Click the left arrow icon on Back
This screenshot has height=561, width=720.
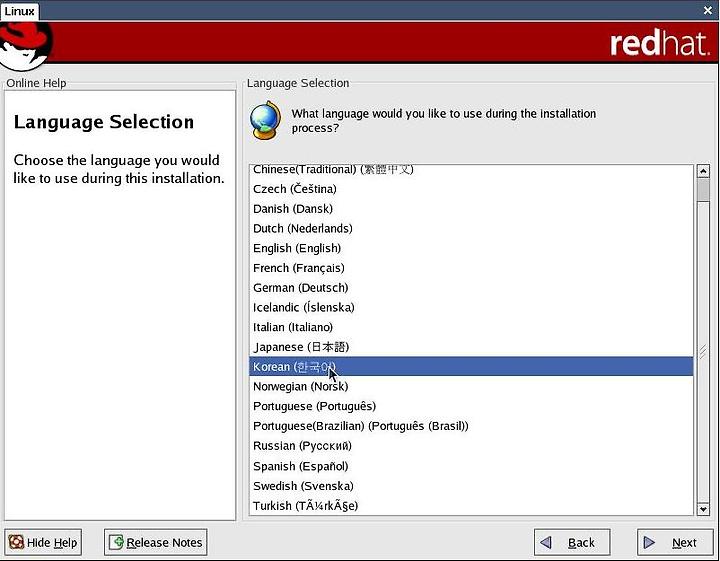(x=546, y=543)
